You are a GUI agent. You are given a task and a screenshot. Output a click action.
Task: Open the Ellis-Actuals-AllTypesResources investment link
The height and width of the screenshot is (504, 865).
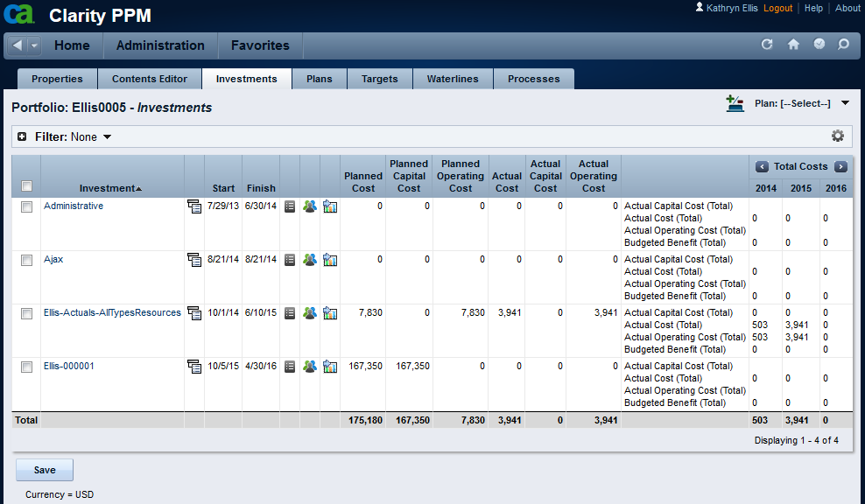pos(113,312)
